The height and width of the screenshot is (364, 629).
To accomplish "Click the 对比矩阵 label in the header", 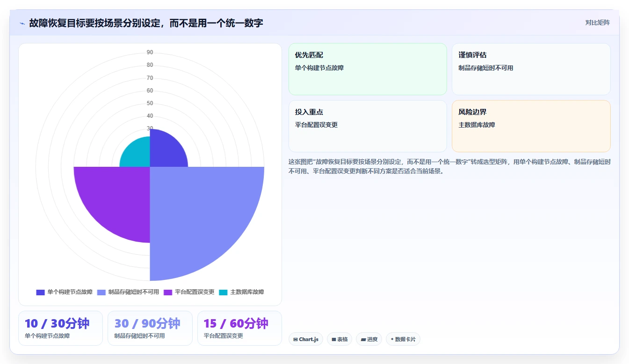I will (597, 22).
